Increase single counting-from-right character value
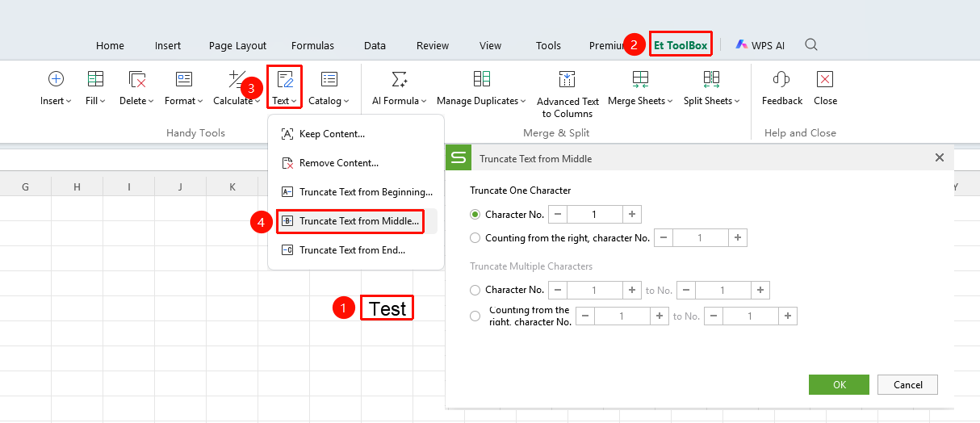The image size is (980, 423). (x=738, y=238)
